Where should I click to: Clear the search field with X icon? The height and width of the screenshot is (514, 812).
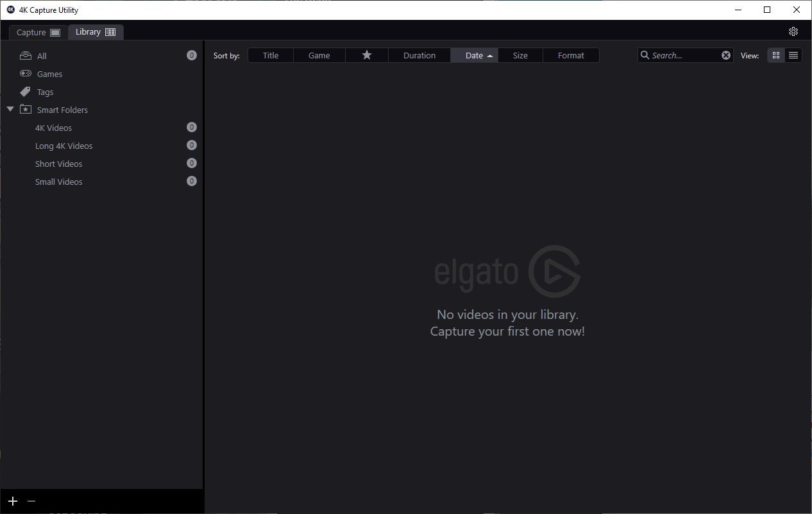pyautogui.click(x=726, y=55)
